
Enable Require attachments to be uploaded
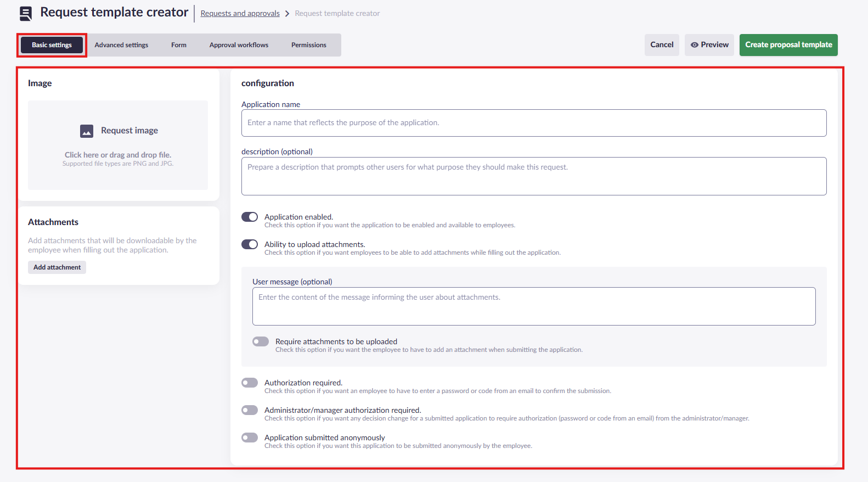[x=261, y=341]
